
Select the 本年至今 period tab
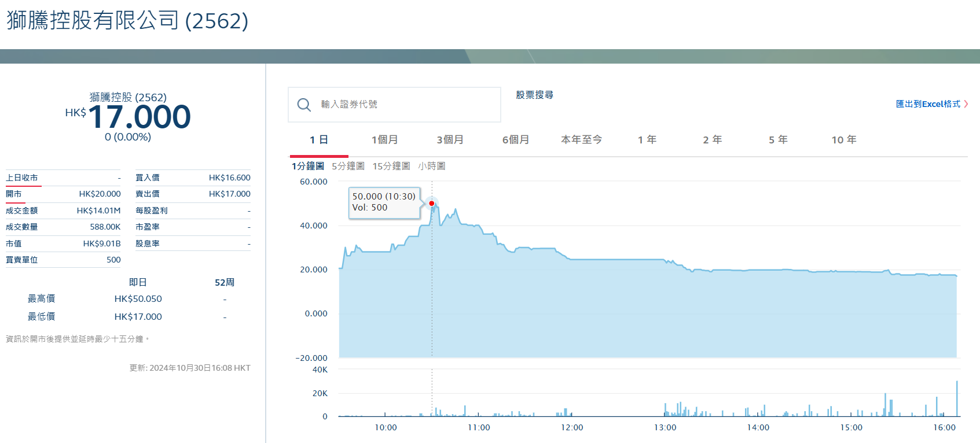coord(581,140)
